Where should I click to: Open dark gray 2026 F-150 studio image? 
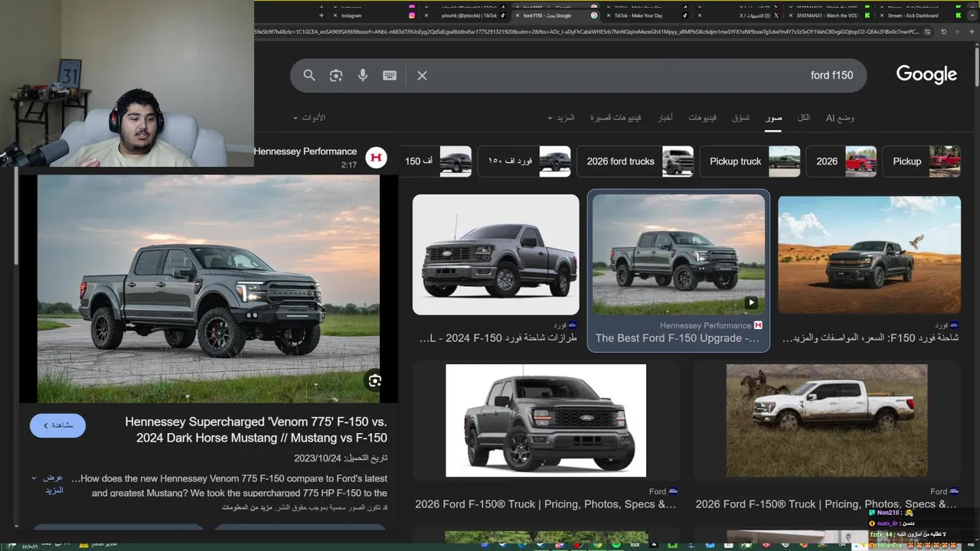546,420
